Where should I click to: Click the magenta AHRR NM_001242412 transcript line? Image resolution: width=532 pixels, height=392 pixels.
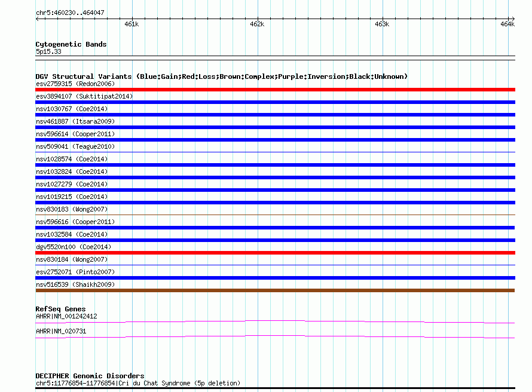click(275, 321)
